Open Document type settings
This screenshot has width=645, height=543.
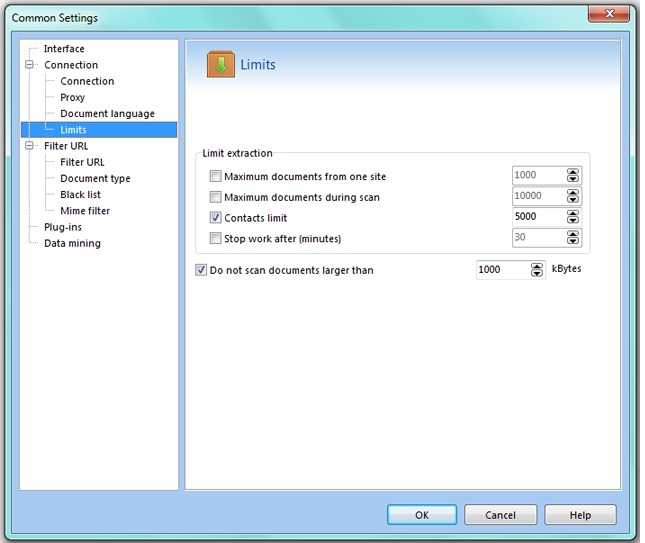click(95, 178)
